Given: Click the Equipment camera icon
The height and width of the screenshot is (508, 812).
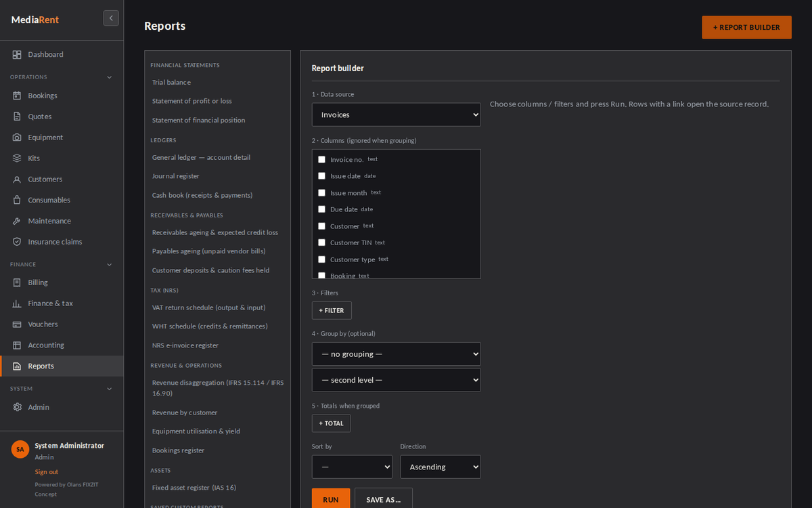Looking at the screenshot, I should [x=17, y=137].
